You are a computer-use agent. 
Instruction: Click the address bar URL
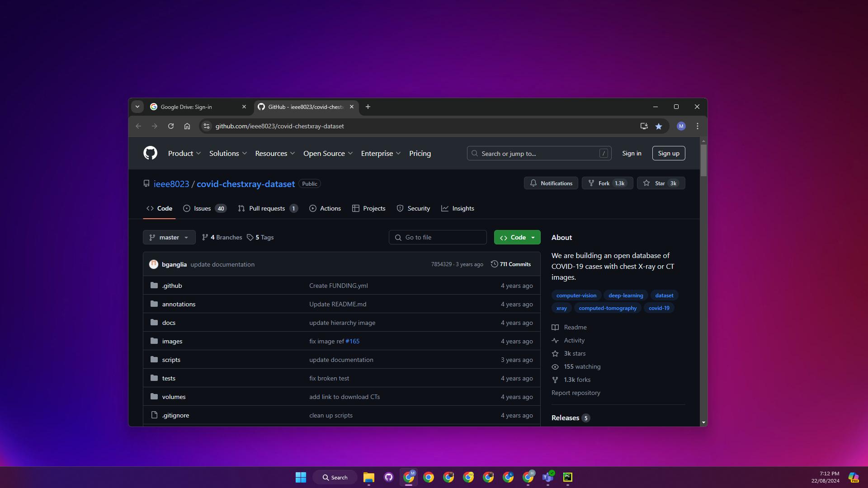279,126
